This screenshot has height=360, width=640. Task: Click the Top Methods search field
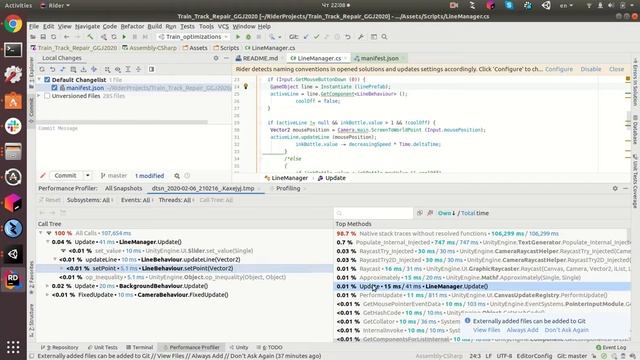(373, 213)
